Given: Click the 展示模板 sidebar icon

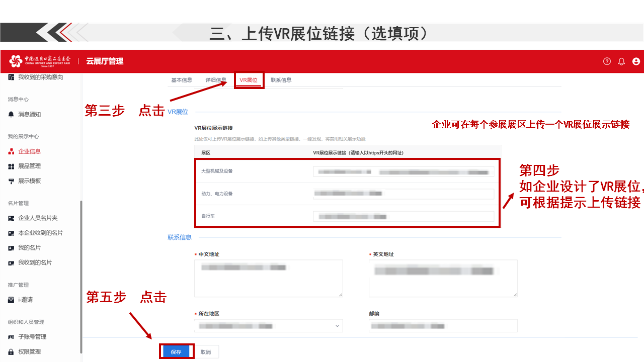Looking at the screenshot, I should [11, 180].
